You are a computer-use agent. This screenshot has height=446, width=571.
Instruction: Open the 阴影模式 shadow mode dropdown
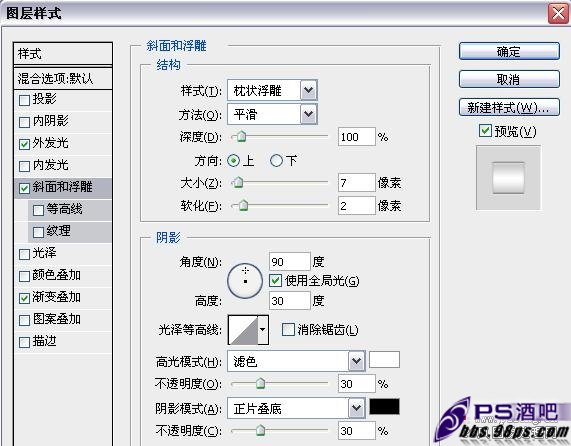[296, 408]
